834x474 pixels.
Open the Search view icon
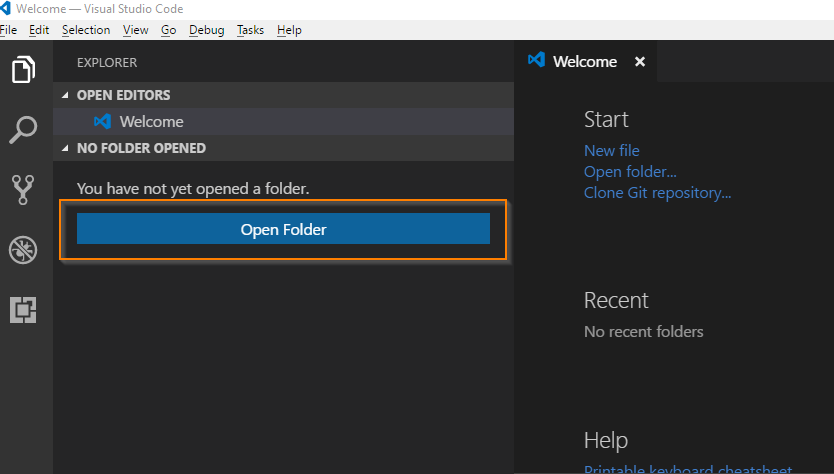pyautogui.click(x=23, y=129)
